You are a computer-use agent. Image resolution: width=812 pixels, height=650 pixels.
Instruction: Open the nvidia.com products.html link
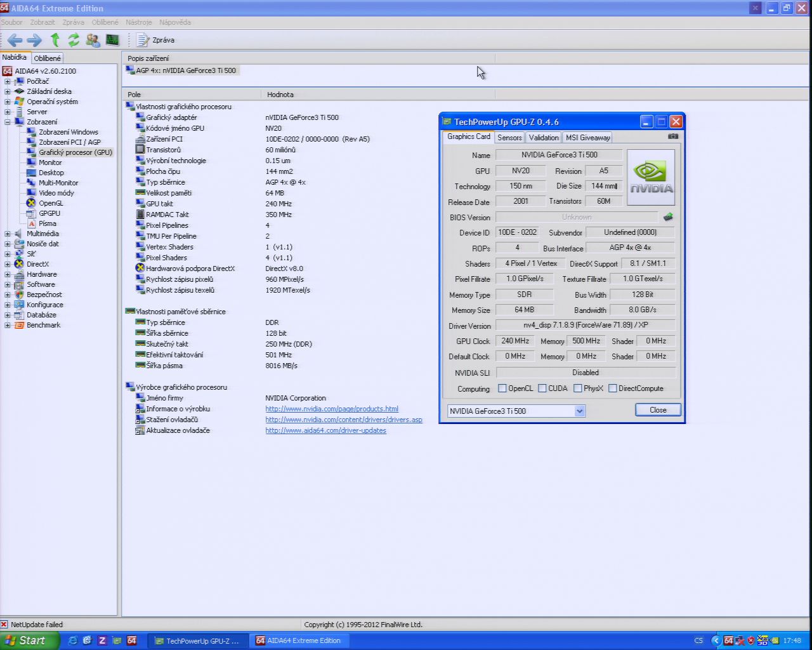[x=332, y=409]
